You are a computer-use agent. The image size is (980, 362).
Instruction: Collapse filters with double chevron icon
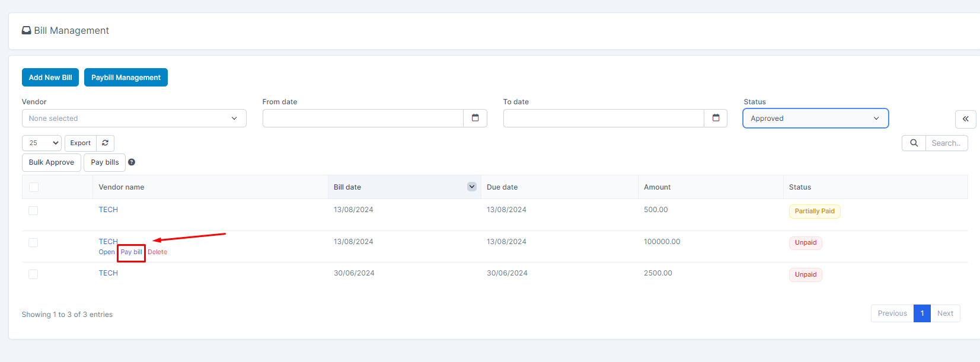tap(965, 119)
